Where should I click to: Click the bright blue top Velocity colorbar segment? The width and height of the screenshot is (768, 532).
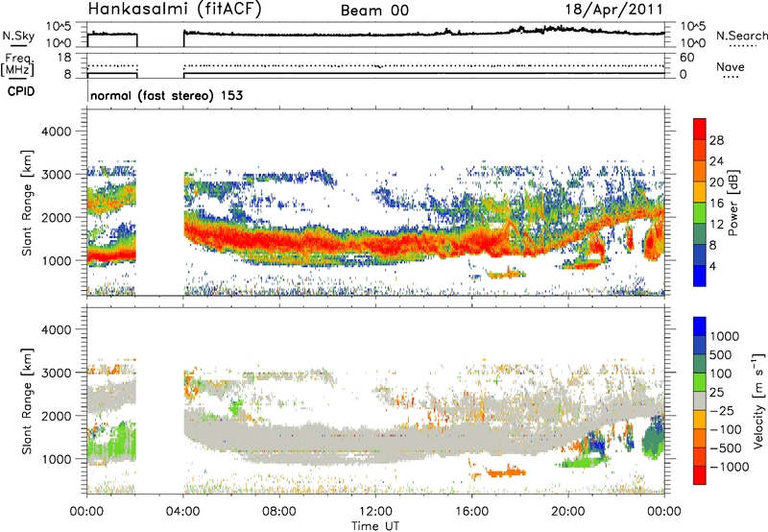(x=700, y=326)
